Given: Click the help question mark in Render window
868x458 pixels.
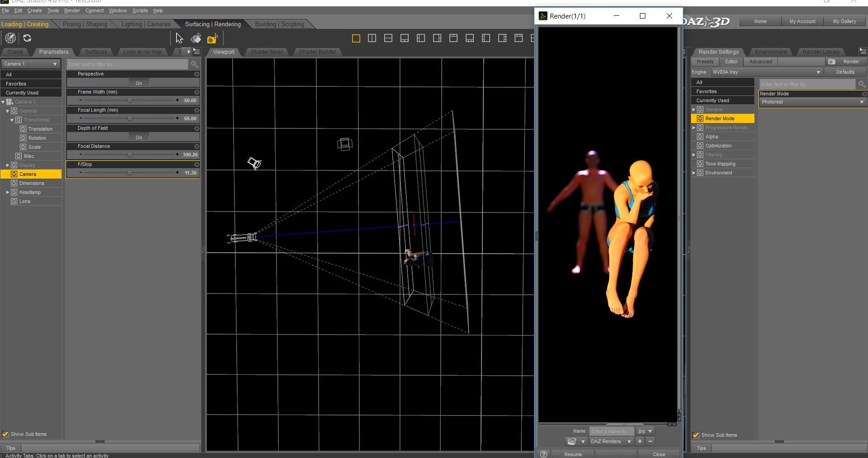Looking at the screenshot, I should pyautogui.click(x=544, y=454).
